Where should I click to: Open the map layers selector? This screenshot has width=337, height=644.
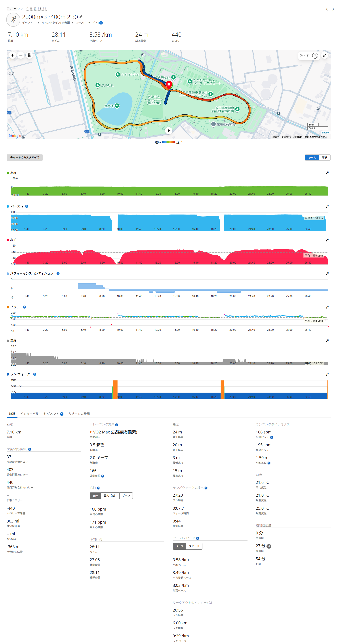(x=29, y=55)
